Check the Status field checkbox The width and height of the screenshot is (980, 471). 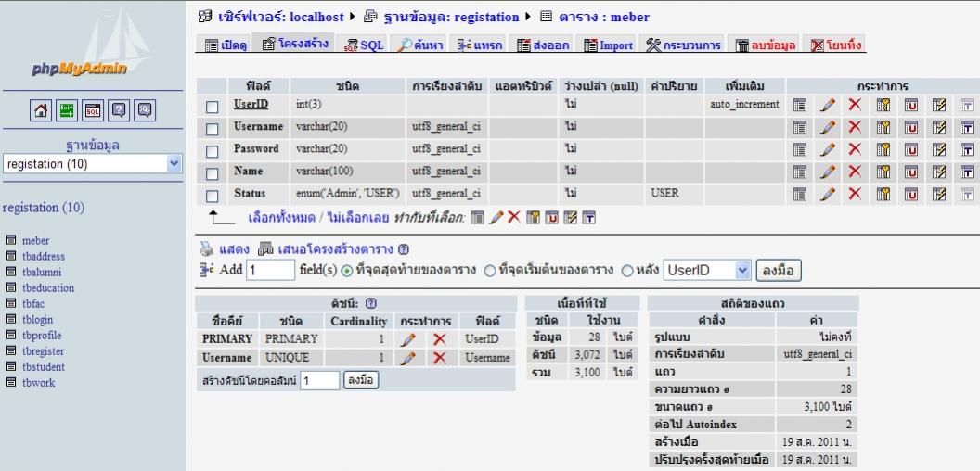213,197
